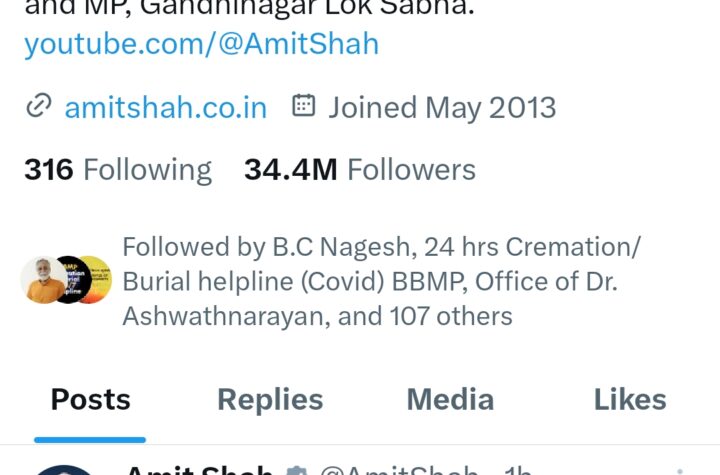This screenshot has width=720, height=475.
Task: Tap B.C Nagesh's avatar in followed-by row
Action: coord(44,280)
